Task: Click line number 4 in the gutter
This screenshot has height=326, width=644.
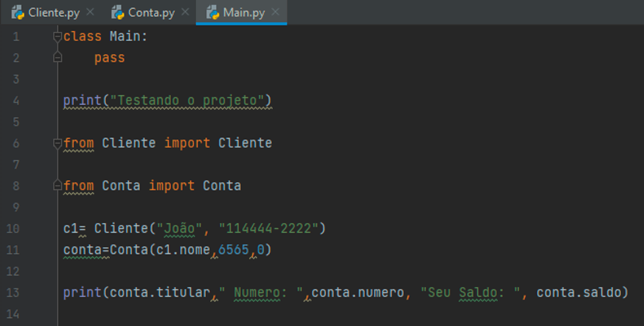Action: pos(16,101)
